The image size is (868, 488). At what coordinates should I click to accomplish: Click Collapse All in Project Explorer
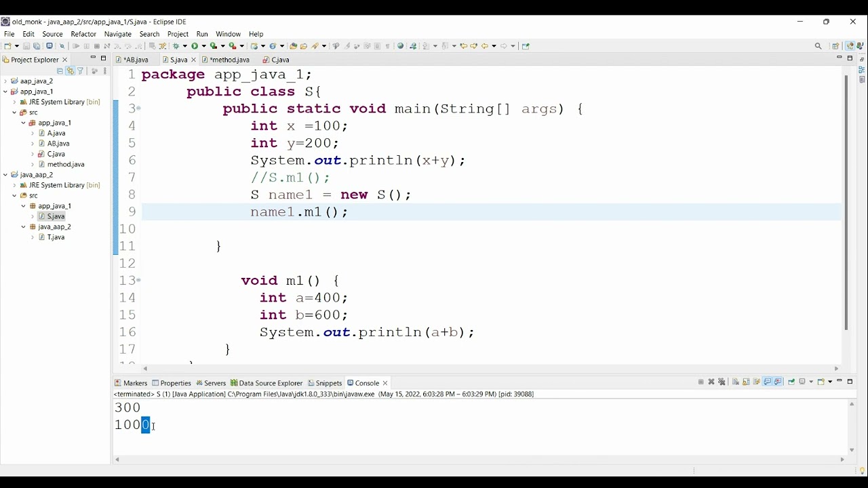tap(60, 70)
